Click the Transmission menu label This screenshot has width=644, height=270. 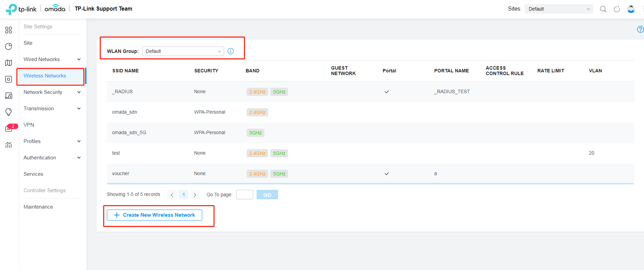tap(39, 109)
